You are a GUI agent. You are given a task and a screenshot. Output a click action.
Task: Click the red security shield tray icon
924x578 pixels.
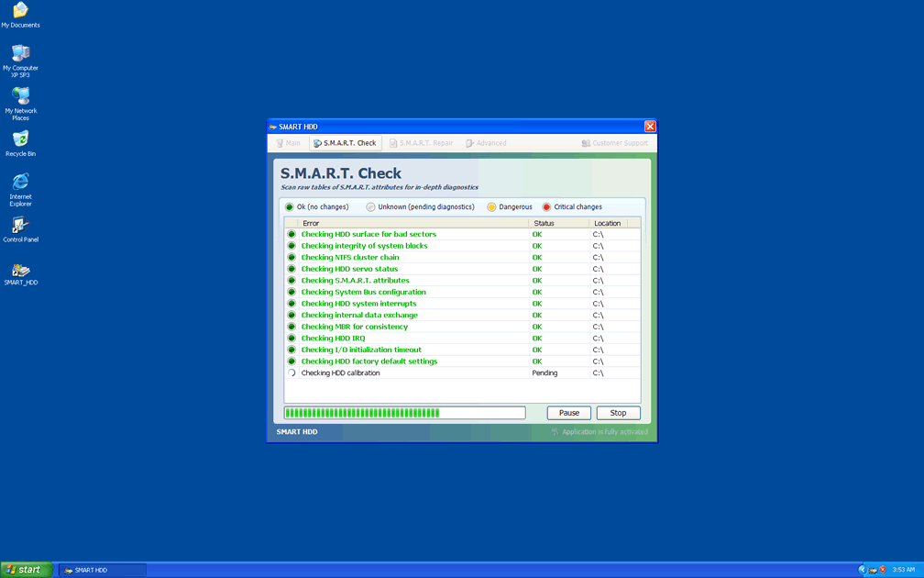[883, 570]
